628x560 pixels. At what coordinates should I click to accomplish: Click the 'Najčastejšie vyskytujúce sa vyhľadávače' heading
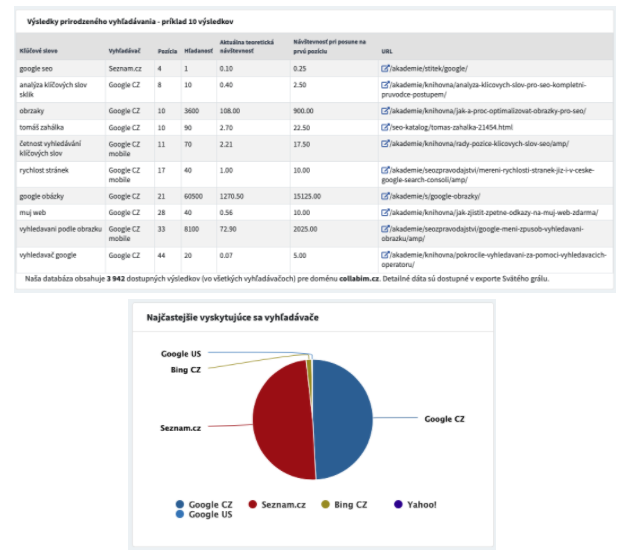[233, 318]
